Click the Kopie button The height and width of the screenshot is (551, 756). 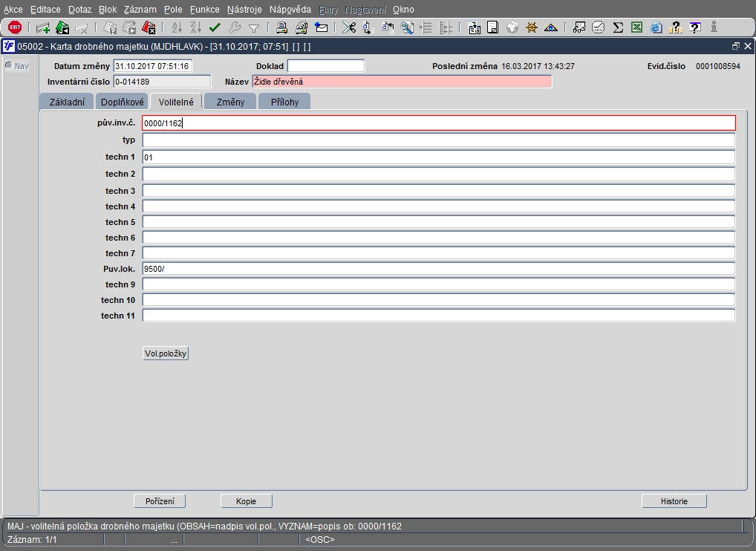[247, 501]
